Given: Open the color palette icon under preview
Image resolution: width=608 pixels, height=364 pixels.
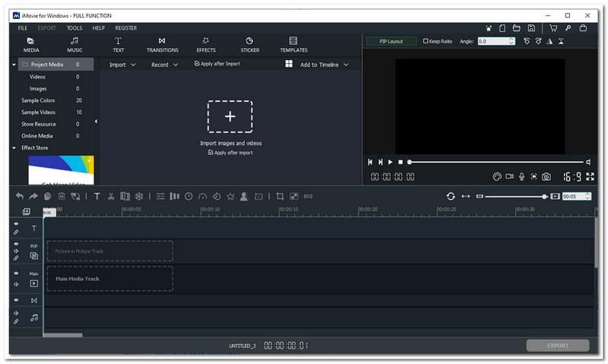Looking at the screenshot, I should coord(498,177).
